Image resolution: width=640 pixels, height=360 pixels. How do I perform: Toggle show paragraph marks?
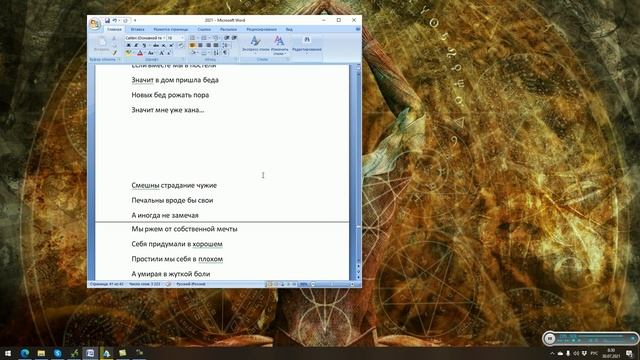pos(225,53)
